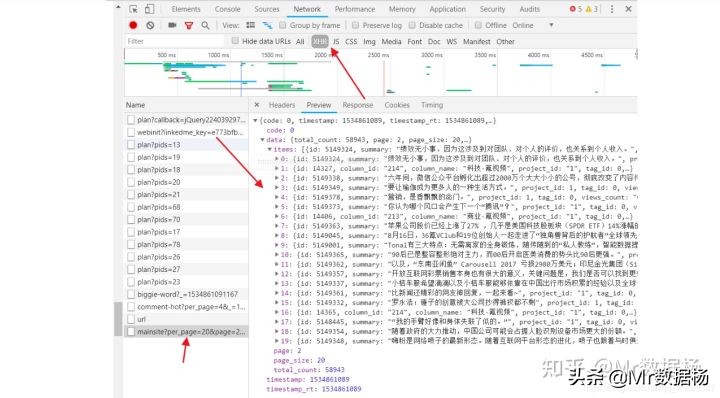Check the box for the url request
Viewport: 720px width, 398px height.
tap(131, 319)
